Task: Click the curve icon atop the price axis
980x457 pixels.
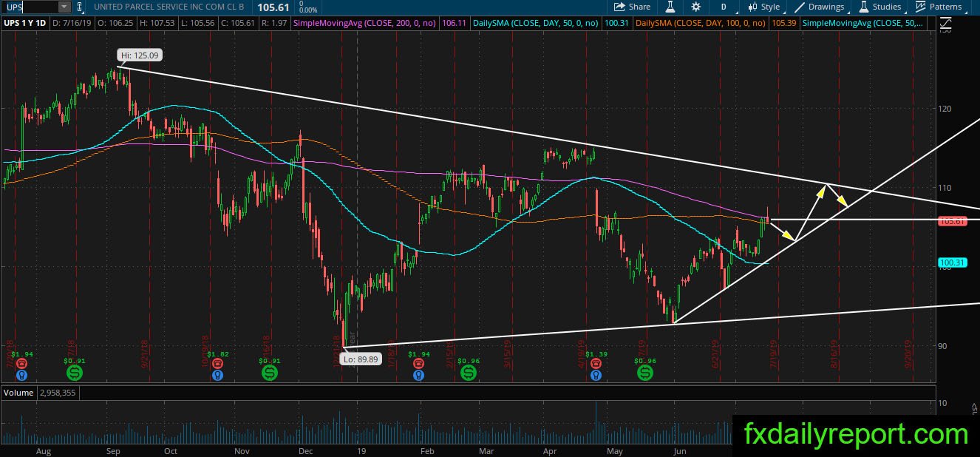Action: pos(946,24)
